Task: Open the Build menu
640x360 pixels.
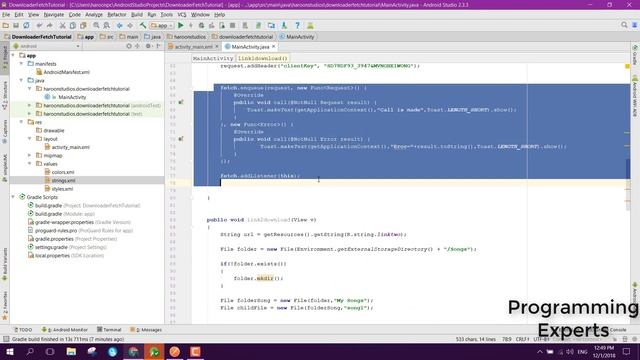Action: pyautogui.click(x=137, y=15)
